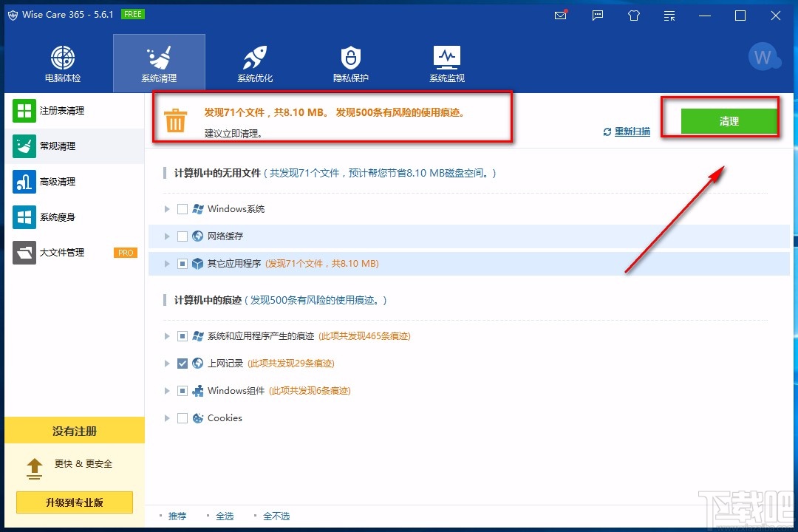Click the Windows组件 puzzle icon
798x532 pixels.
pyautogui.click(x=197, y=391)
